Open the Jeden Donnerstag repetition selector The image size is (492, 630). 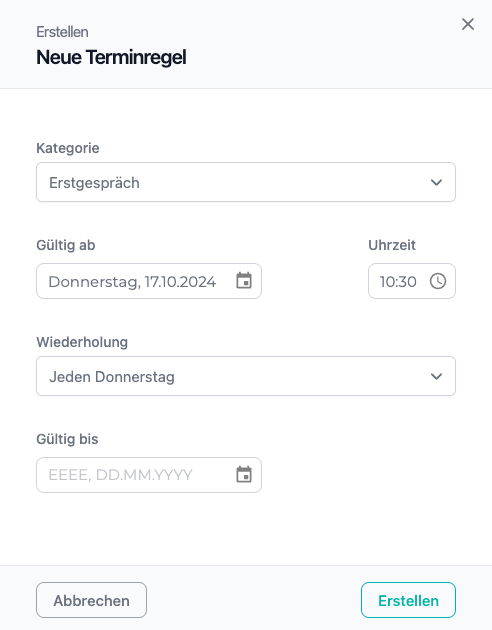click(x=246, y=376)
